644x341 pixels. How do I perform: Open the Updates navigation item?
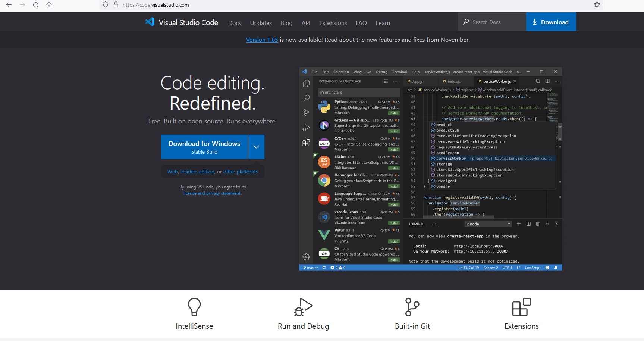[261, 23]
